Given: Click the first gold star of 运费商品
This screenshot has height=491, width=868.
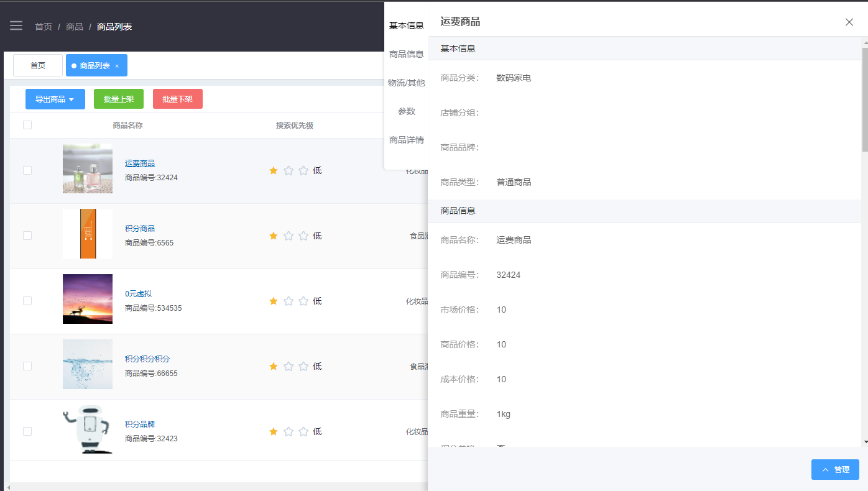Looking at the screenshot, I should (x=274, y=170).
